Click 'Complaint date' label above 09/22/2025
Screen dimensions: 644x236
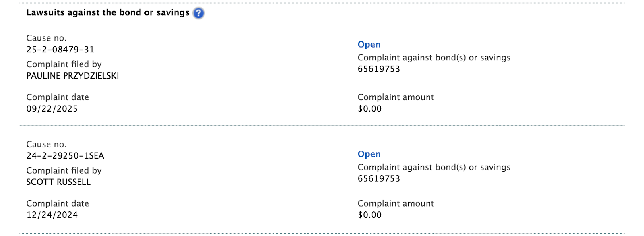coord(58,97)
